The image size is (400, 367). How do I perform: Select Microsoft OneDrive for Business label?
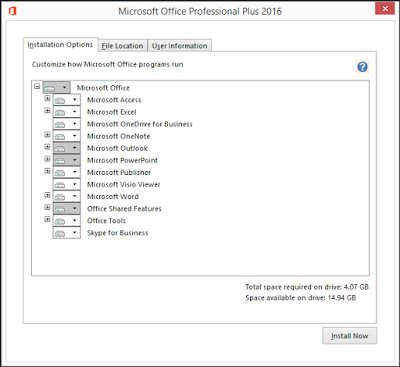[140, 124]
